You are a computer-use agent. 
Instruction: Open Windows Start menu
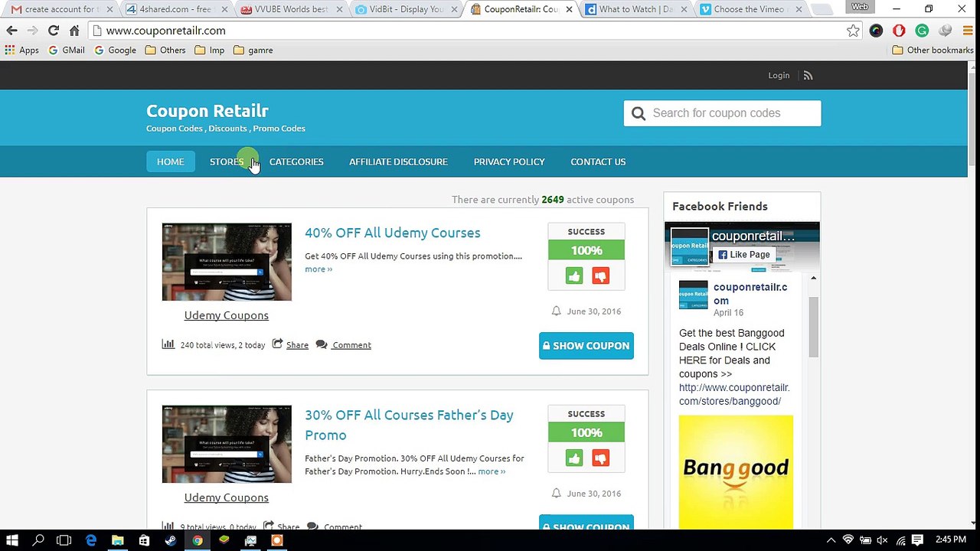(12, 540)
